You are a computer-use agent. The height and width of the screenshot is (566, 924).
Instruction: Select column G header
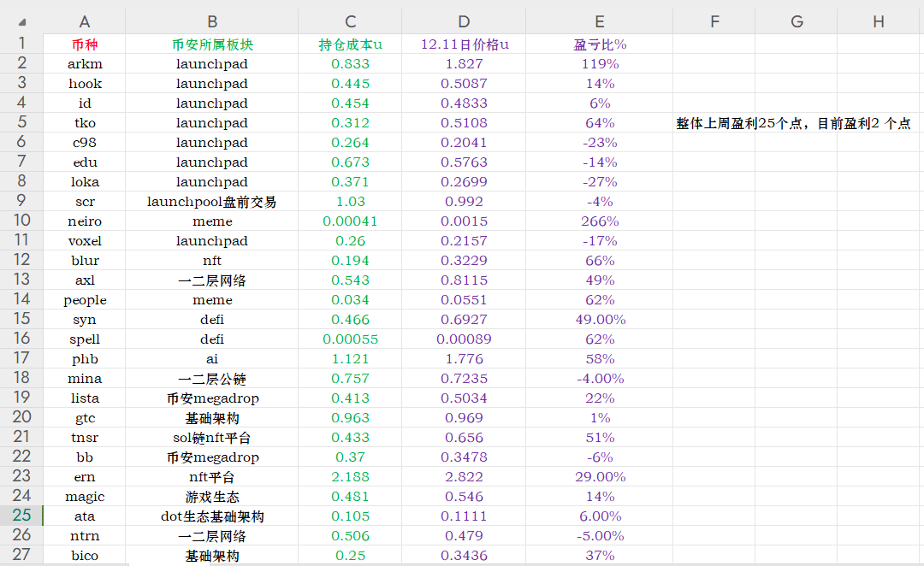tap(797, 21)
